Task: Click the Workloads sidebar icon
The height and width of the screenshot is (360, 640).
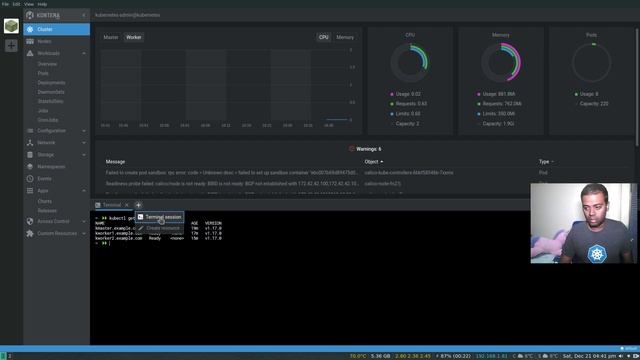Action: pos(30,53)
